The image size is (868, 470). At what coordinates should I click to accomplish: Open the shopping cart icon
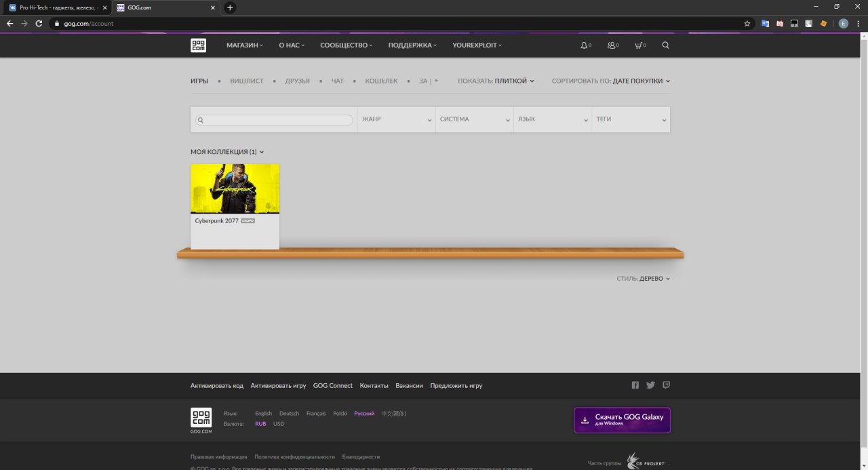click(x=637, y=45)
